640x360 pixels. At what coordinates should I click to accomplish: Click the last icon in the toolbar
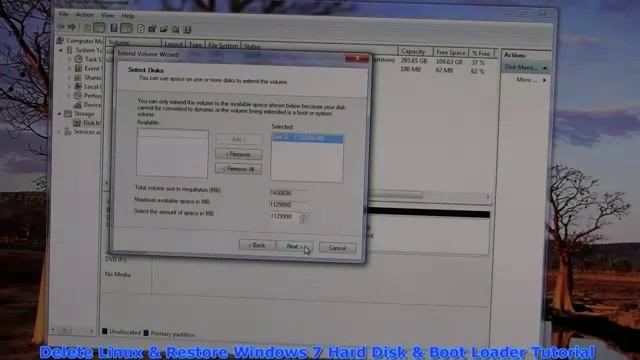tap(187, 29)
